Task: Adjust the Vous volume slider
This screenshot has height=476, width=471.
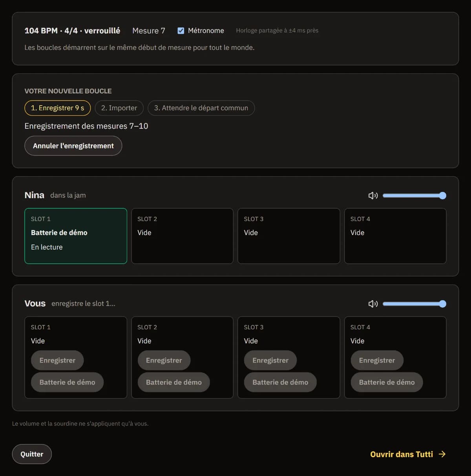Action: click(x=414, y=304)
